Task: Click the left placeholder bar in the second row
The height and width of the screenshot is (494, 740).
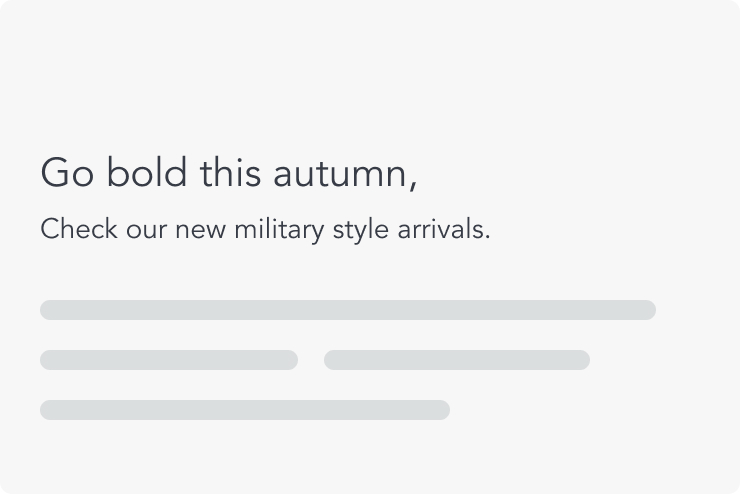Action: click(x=168, y=360)
